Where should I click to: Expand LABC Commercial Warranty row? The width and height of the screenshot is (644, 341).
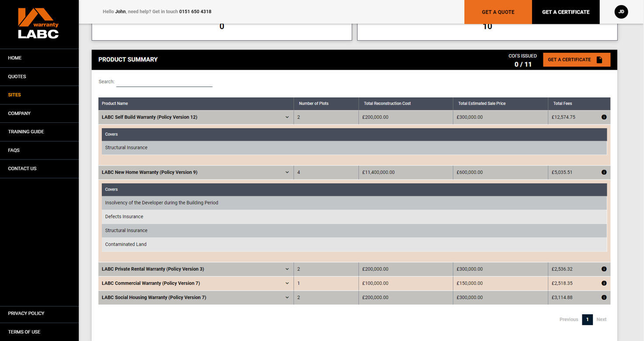[x=287, y=283]
